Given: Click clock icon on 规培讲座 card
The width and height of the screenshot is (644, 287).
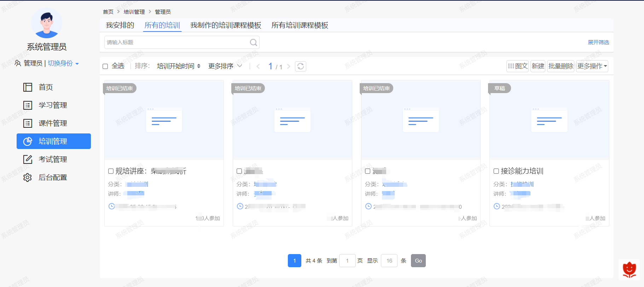Looking at the screenshot, I should pyautogui.click(x=112, y=206).
